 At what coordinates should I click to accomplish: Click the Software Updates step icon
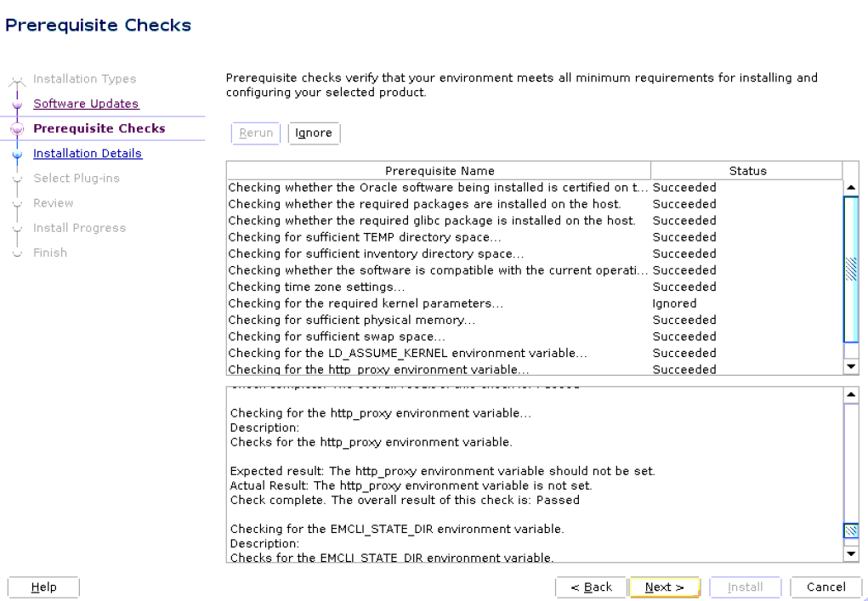point(17,104)
